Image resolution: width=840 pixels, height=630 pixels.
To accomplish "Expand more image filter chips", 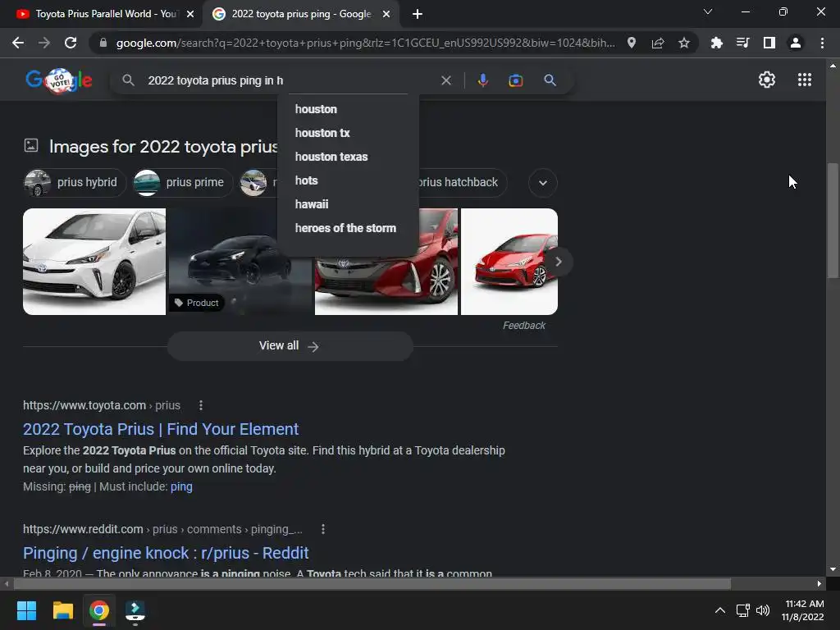I will [543, 183].
